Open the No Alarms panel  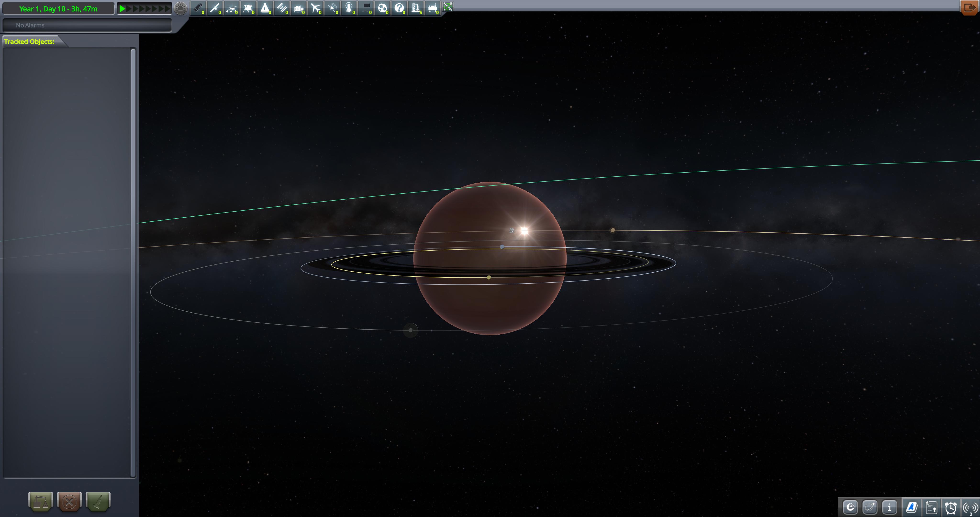click(88, 25)
